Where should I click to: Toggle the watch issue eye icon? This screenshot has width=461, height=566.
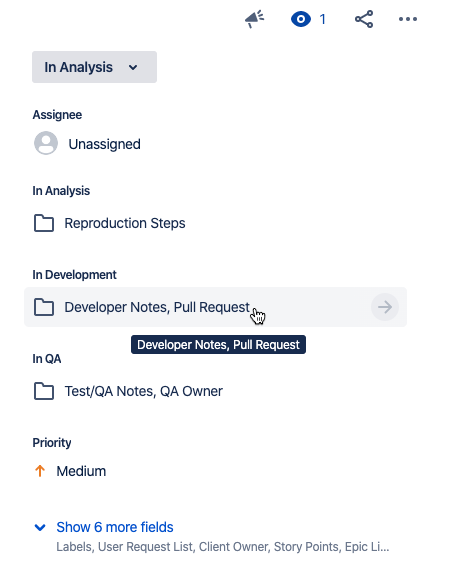[301, 19]
